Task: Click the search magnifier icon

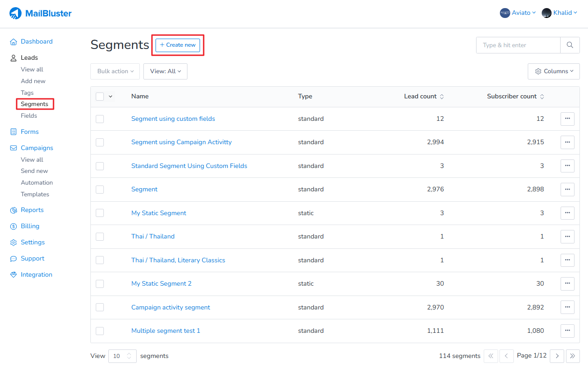Action: pyautogui.click(x=570, y=45)
